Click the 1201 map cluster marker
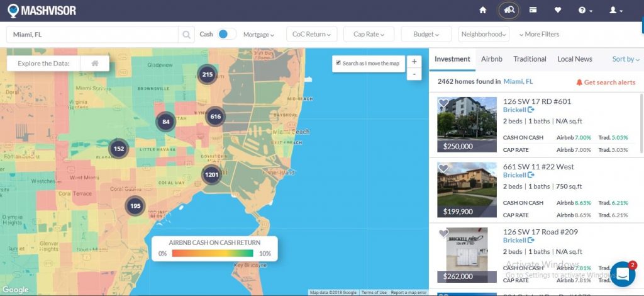This screenshot has width=644, height=296. (212, 175)
